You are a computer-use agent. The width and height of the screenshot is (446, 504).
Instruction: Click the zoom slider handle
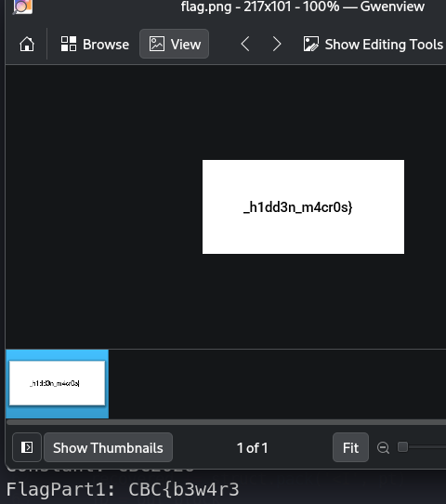(402, 447)
